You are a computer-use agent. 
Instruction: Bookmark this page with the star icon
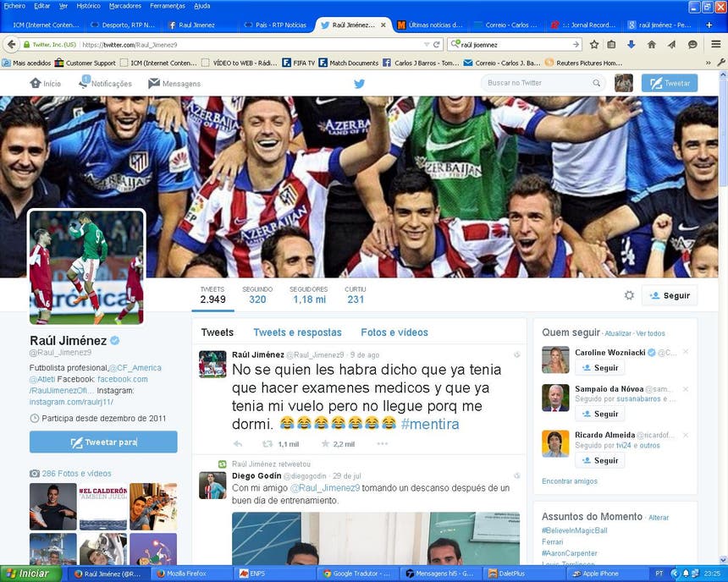[x=593, y=44]
